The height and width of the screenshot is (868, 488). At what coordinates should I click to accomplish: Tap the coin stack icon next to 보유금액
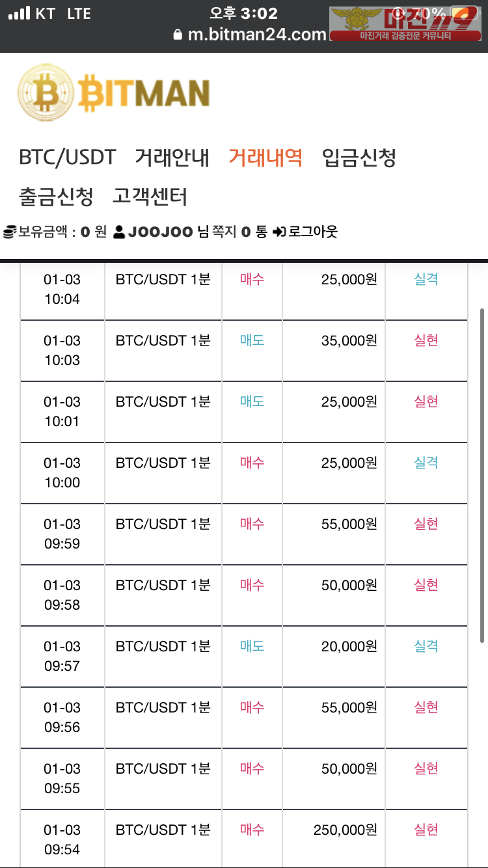(x=9, y=232)
